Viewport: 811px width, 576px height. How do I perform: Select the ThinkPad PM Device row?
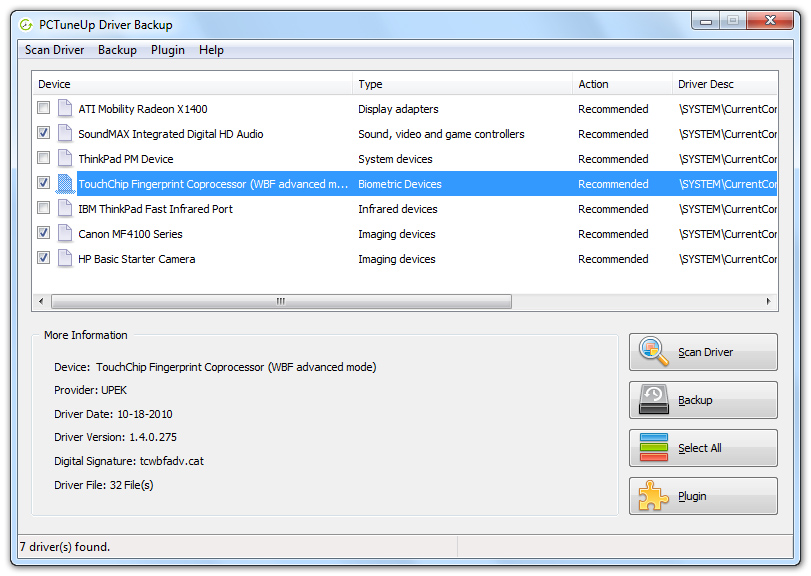pyautogui.click(x=405, y=159)
